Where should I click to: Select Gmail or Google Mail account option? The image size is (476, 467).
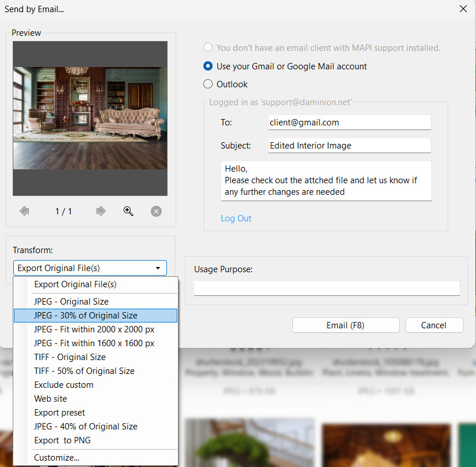pos(209,66)
